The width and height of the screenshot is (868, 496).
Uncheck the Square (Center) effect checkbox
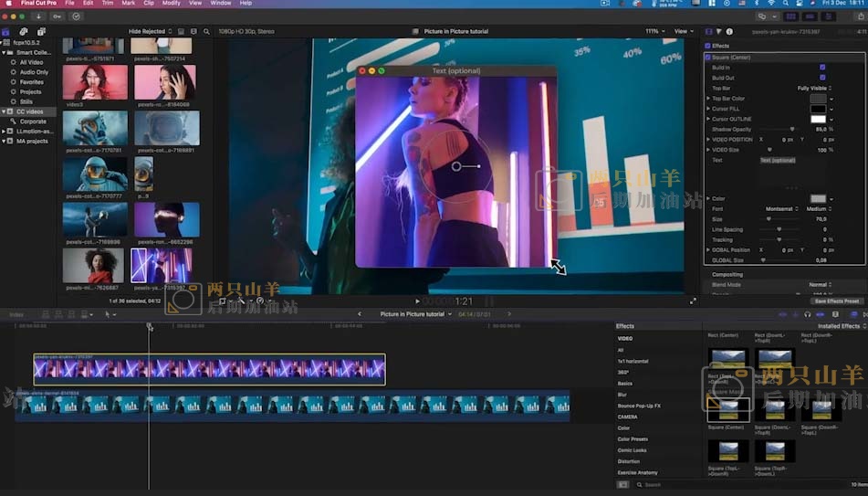(708, 57)
